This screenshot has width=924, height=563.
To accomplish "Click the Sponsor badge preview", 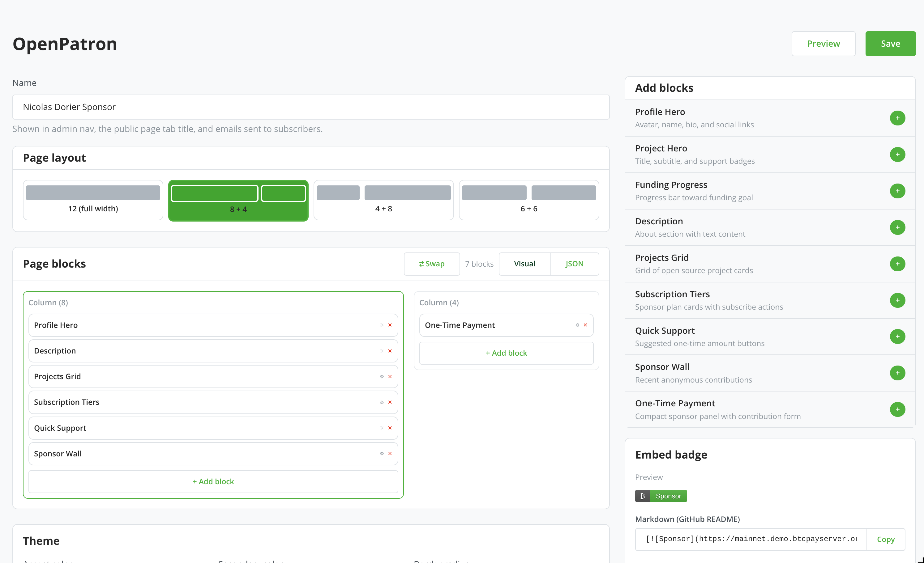I will coord(661,496).
